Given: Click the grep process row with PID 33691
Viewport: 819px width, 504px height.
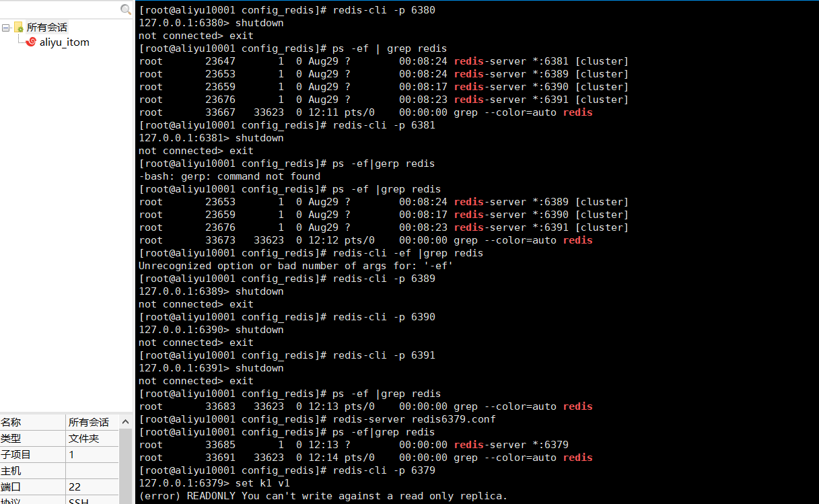Looking at the screenshot, I should point(365,458).
